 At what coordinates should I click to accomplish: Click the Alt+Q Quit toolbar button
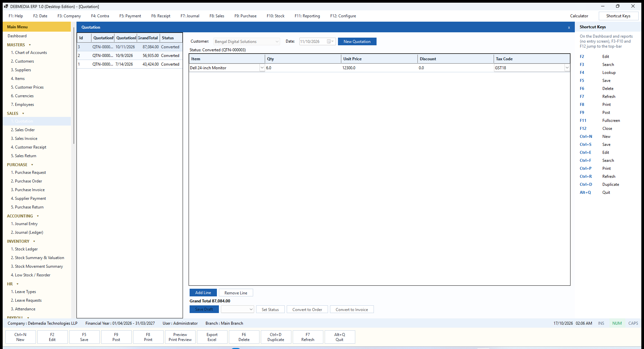tap(340, 337)
